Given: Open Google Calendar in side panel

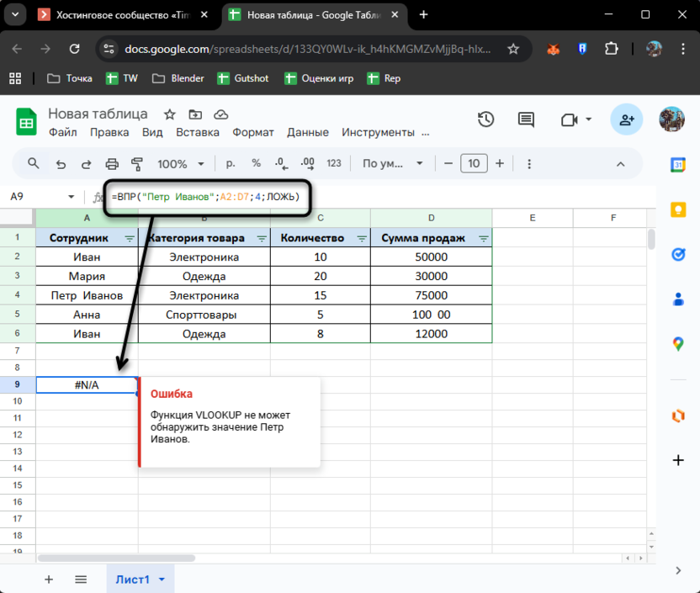Looking at the screenshot, I should (x=677, y=166).
